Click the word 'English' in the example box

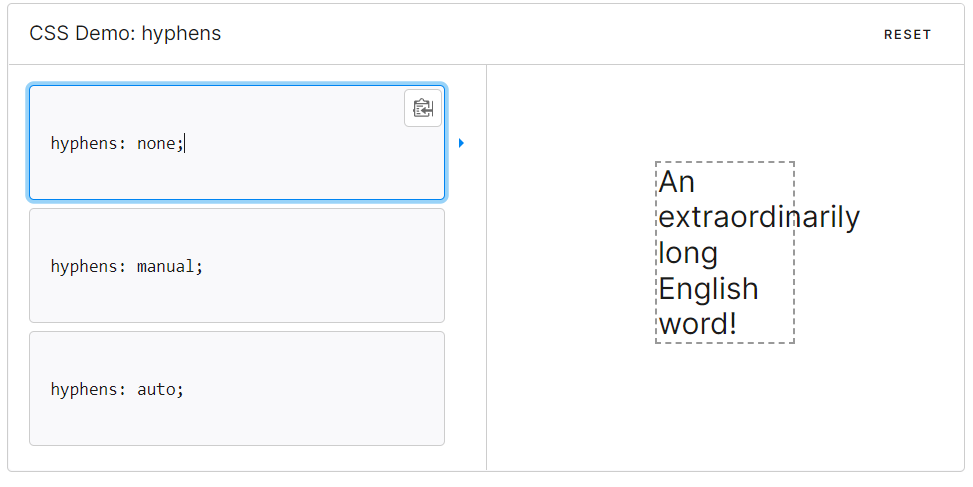click(x=708, y=289)
